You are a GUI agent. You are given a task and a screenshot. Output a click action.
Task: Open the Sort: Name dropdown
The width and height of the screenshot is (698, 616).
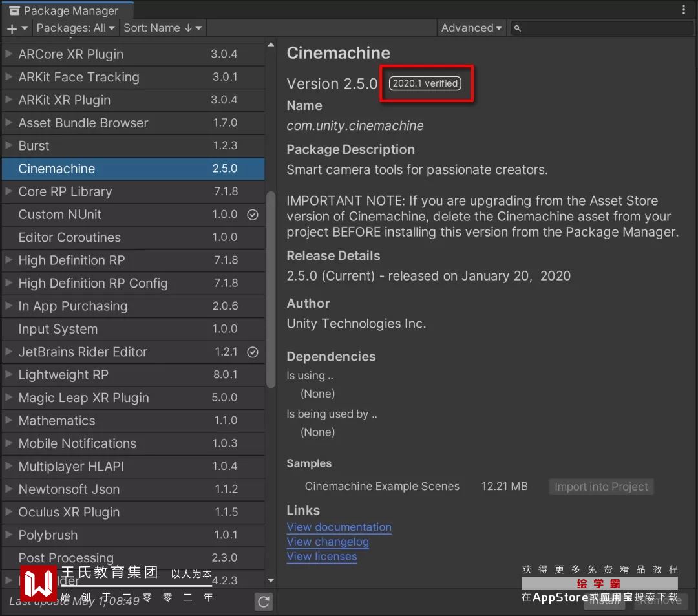click(162, 28)
